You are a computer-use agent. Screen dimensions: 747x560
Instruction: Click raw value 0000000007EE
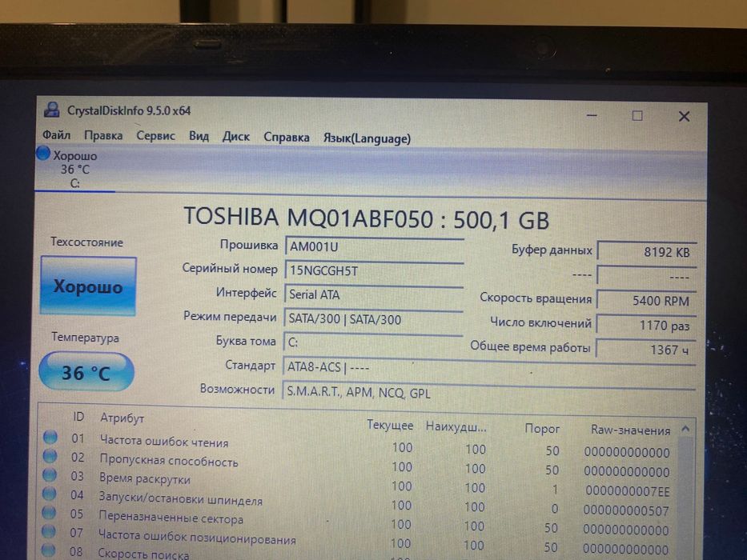(x=628, y=491)
